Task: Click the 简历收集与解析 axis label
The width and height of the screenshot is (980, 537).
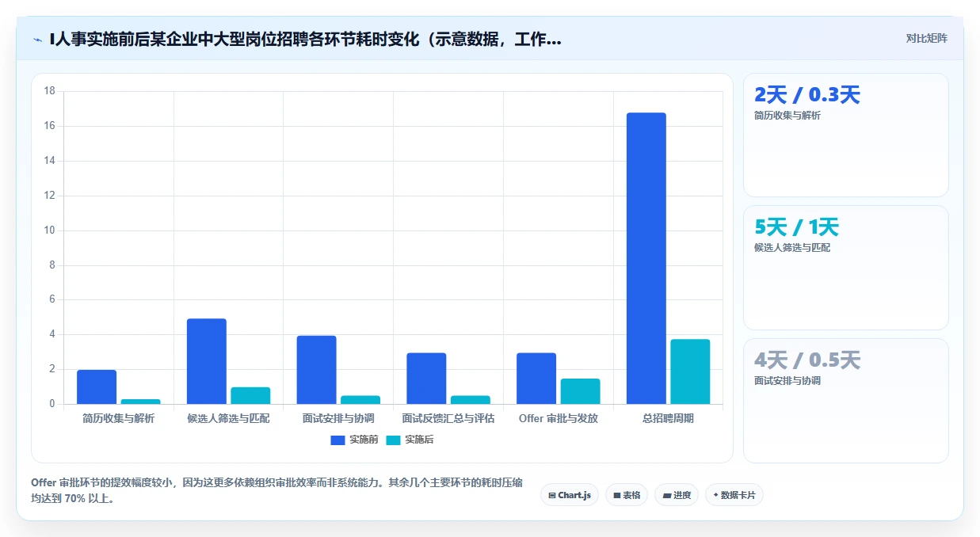Action: (119, 418)
